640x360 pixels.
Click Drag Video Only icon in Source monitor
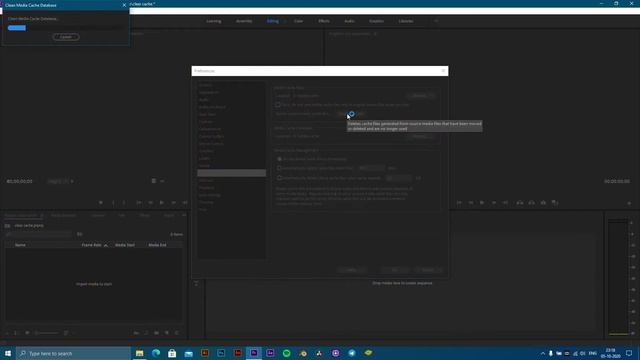pos(154,181)
